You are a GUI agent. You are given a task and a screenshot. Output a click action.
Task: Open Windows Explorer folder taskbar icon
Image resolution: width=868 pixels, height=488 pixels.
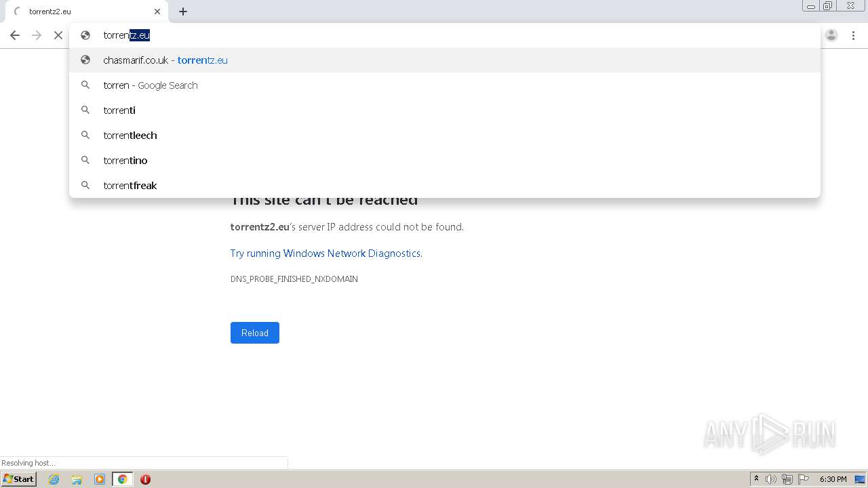coord(77,479)
